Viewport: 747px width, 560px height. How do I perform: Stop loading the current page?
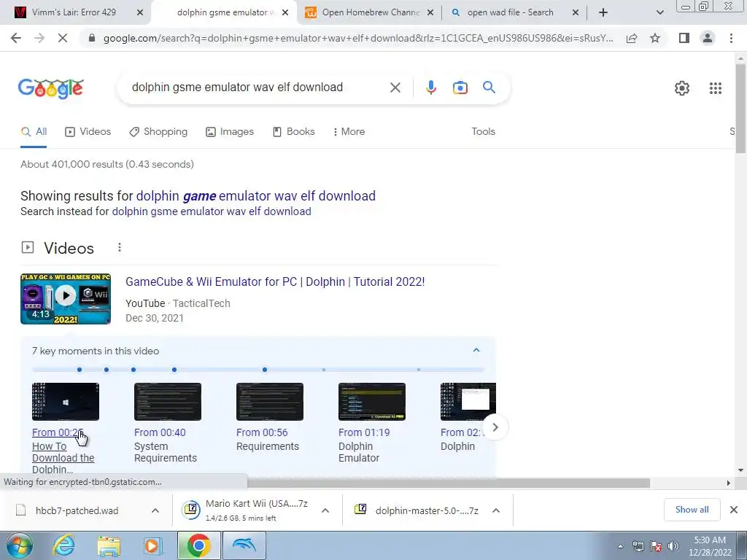63,38
